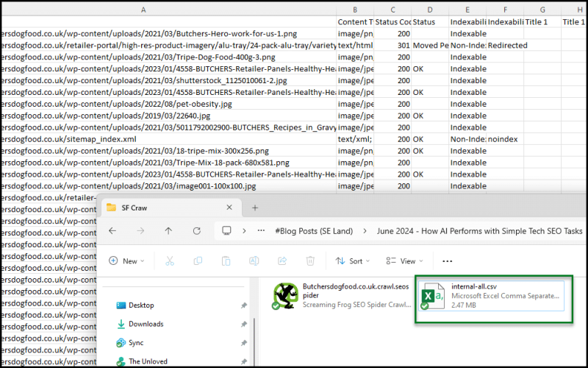
Task: Click the pet-obesity.jpg URL cell
Action: (x=169, y=104)
